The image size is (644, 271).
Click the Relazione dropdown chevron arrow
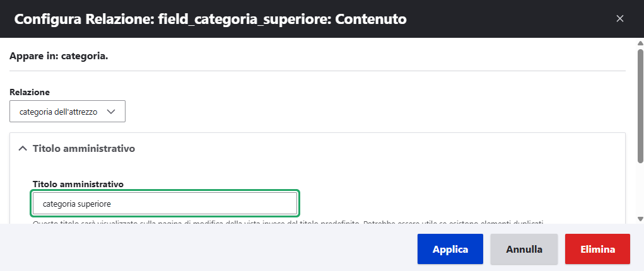[x=112, y=112]
